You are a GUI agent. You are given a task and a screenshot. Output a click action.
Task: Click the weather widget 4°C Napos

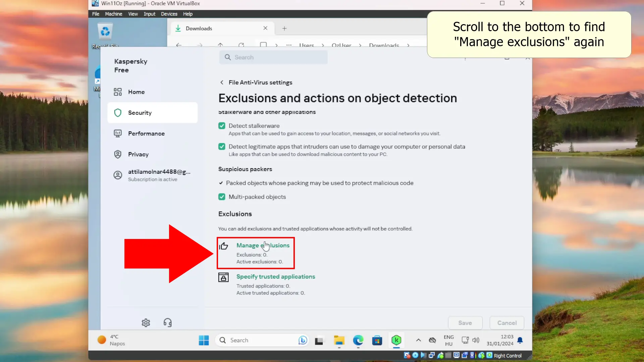click(x=111, y=340)
